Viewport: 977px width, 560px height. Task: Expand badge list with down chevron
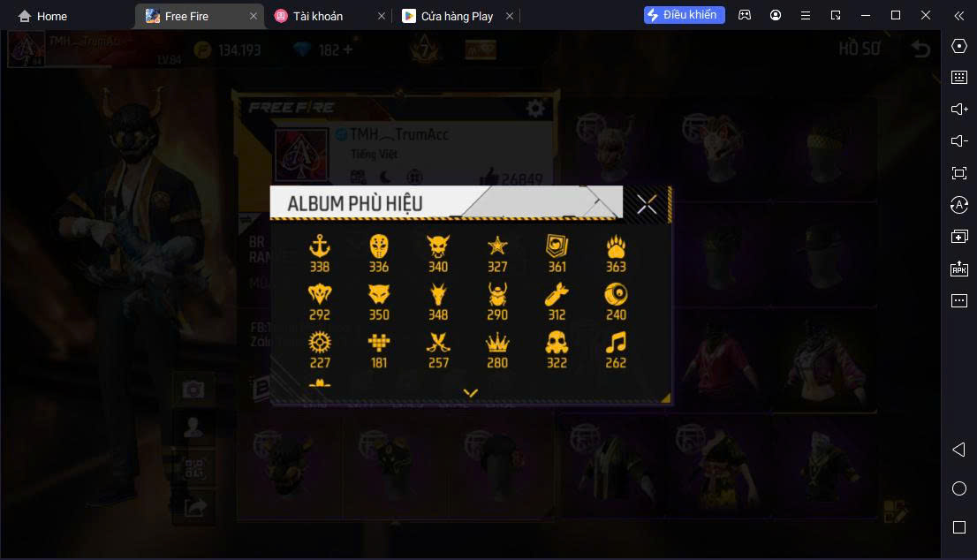471,393
